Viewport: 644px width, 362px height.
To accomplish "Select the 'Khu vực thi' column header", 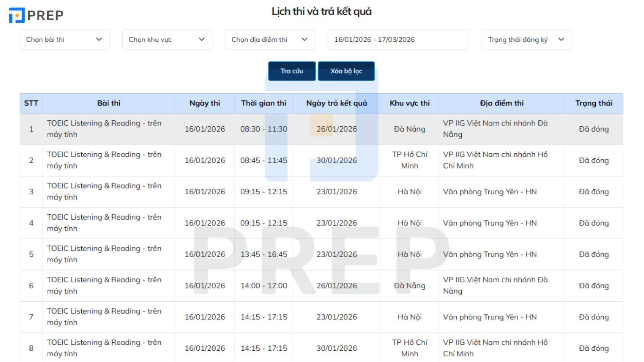I will (409, 103).
